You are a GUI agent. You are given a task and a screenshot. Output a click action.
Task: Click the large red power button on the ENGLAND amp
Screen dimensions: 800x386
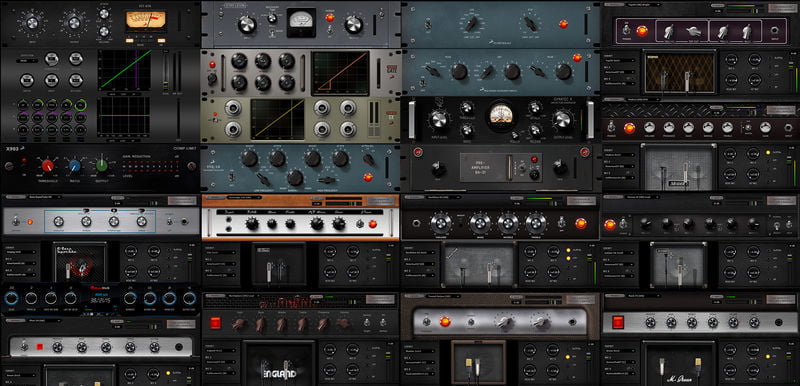coord(215,323)
